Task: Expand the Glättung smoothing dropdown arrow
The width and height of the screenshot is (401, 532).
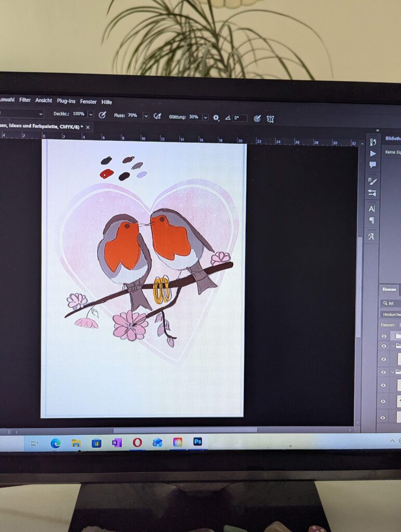Action: [x=206, y=117]
